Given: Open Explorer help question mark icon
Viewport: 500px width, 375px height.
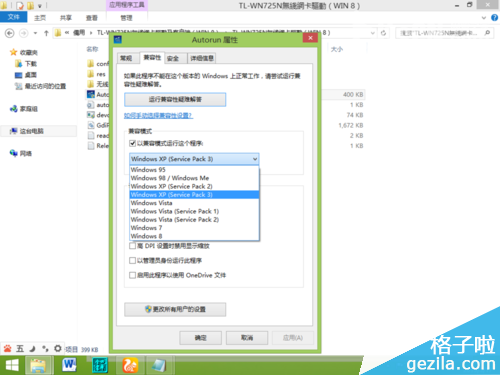Looking at the screenshot, I should 495,18.
